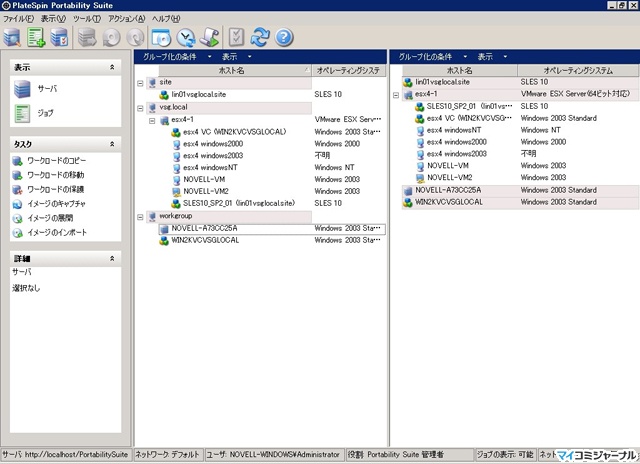Sort left pane by オペレーティングシステム header
Screen dimensions: 640x464
point(349,70)
